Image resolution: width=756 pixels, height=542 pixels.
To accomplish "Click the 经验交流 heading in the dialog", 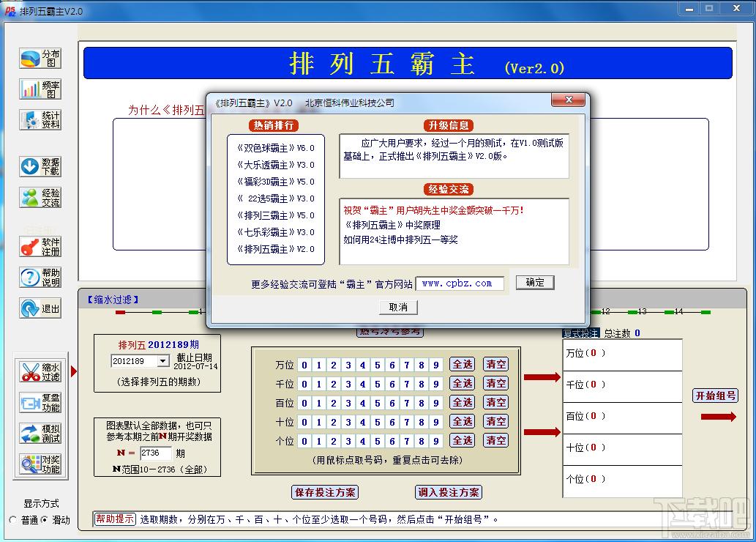I will click(449, 189).
